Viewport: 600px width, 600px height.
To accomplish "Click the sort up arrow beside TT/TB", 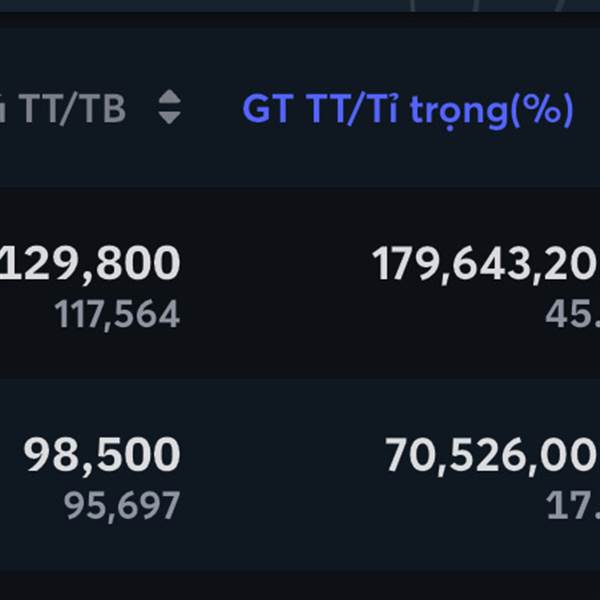I will pyautogui.click(x=170, y=96).
